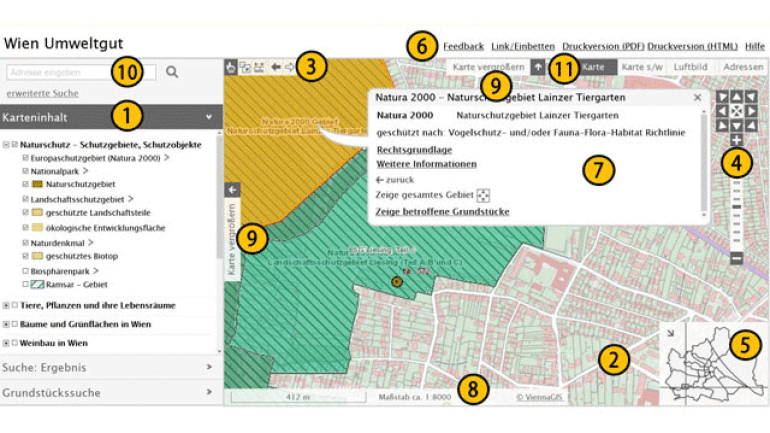Select the hand pan tool
The image size is (770, 433).
(230, 68)
